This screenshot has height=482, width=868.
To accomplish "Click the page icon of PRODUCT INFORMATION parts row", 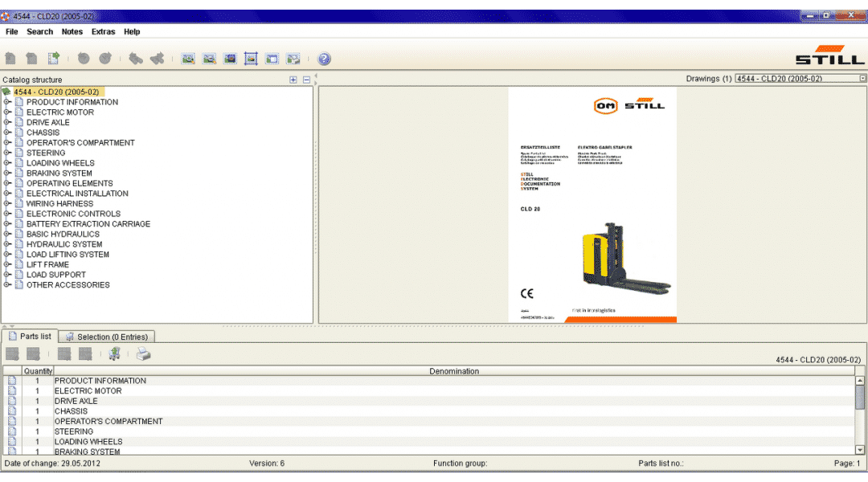I will pos(12,381).
